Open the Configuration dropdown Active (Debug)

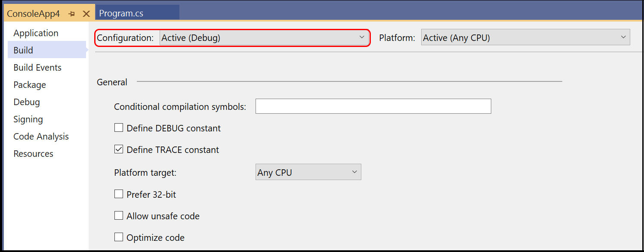[264, 38]
